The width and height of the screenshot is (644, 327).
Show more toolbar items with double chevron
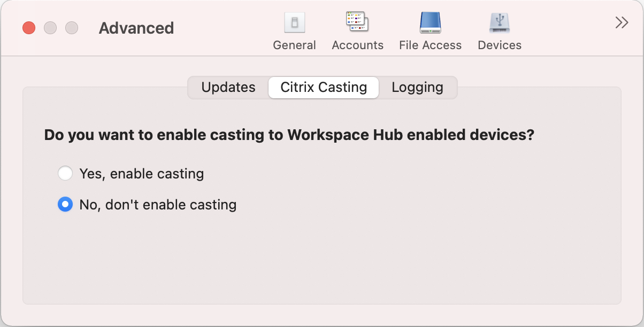pyautogui.click(x=622, y=22)
